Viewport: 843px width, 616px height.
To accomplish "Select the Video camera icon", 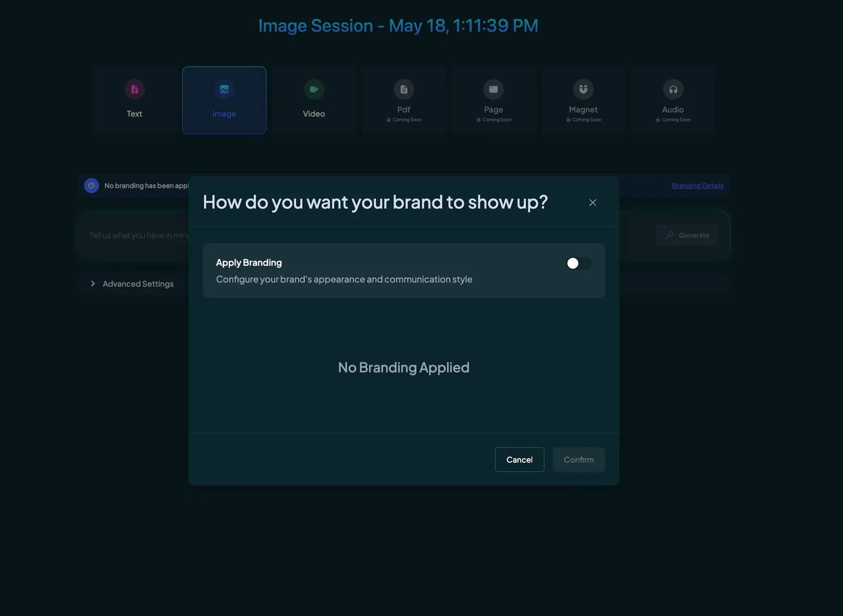I will [314, 90].
